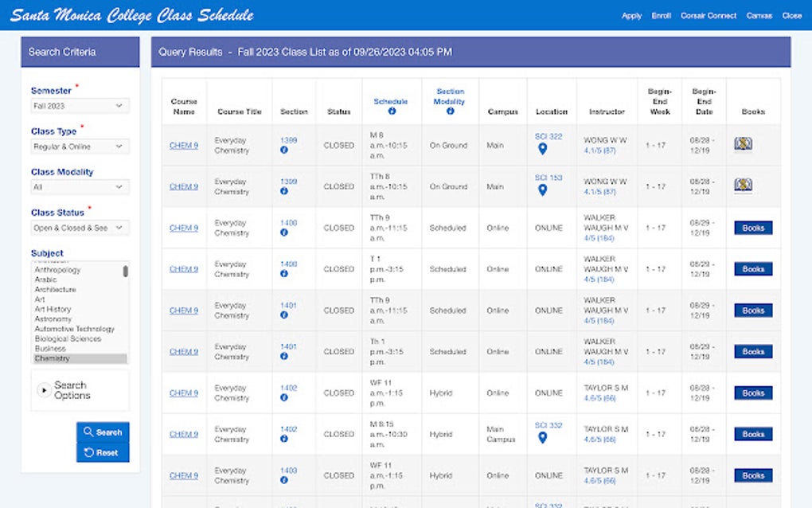812x508 pixels.
Task: Click the Search button
Action: point(103,432)
